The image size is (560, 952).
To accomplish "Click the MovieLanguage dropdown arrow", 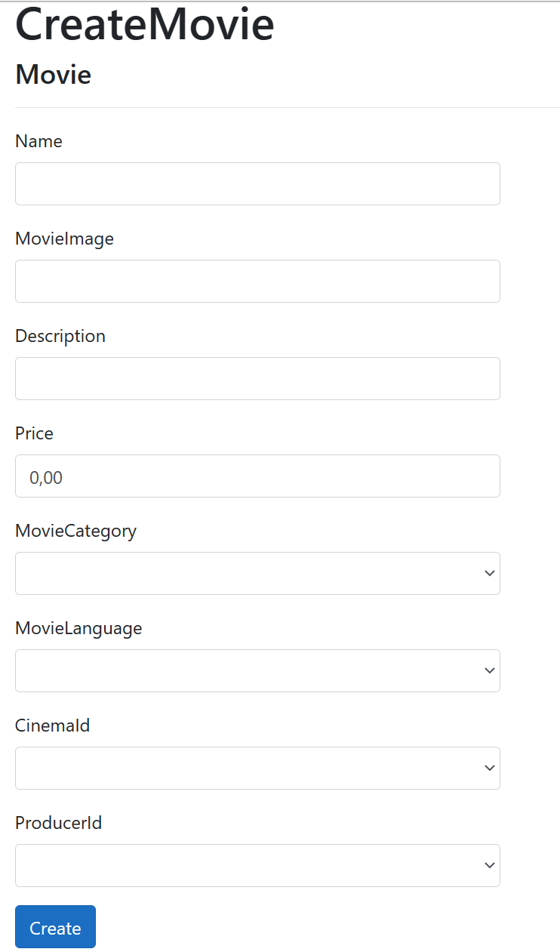I will pos(489,670).
